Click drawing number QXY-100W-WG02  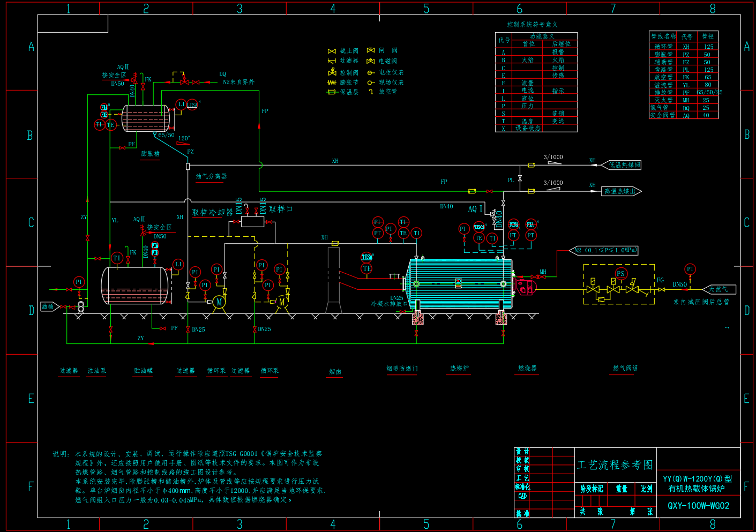point(698,506)
